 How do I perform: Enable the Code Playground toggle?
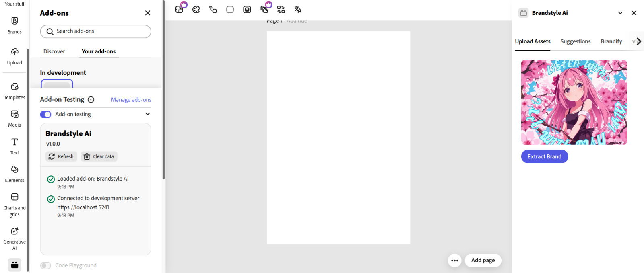click(x=45, y=265)
